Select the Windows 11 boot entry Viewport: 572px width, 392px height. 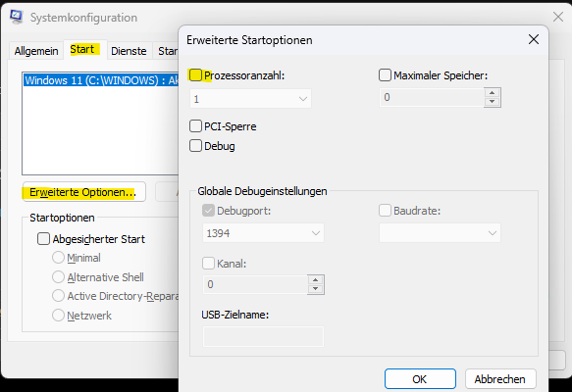point(101,80)
